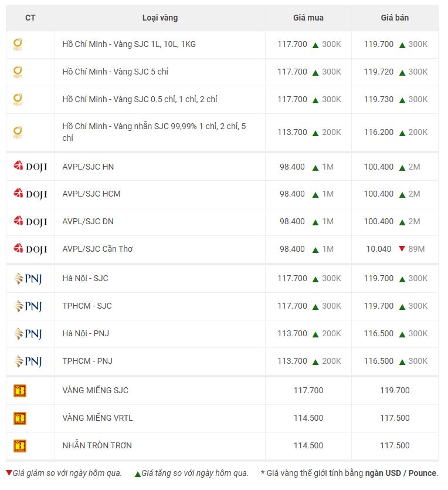Click the AVPL/SJC ĐN gold type
Viewport: 448px width, 490px height.
click(x=88, y=221)
